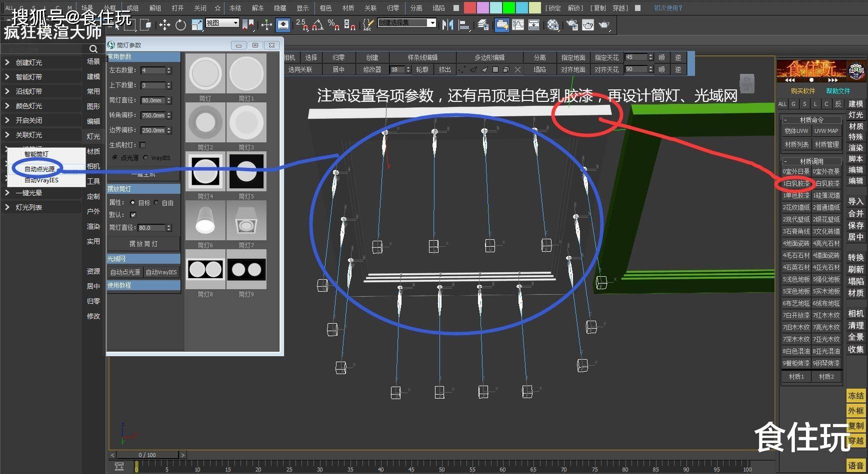Click the search magnifier icon
Viewport: 868px width, 474px height.
click(93, 49)
